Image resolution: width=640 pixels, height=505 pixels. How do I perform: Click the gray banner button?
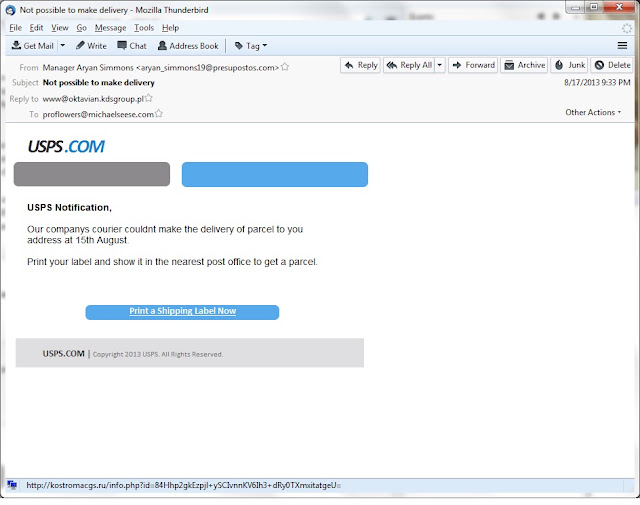pyautogui.click(x=92, y=174)
